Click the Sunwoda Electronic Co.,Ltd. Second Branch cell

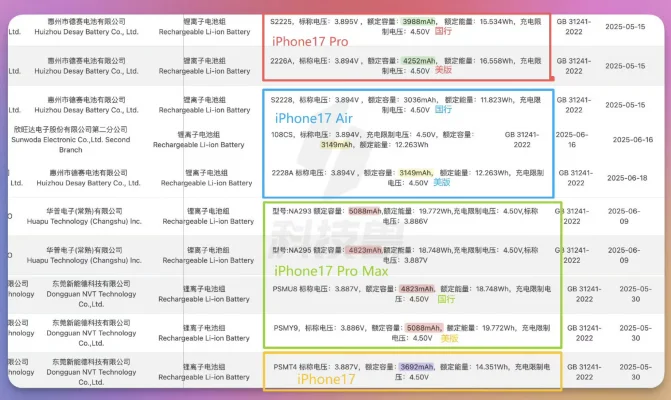click(x=71, y=139)
